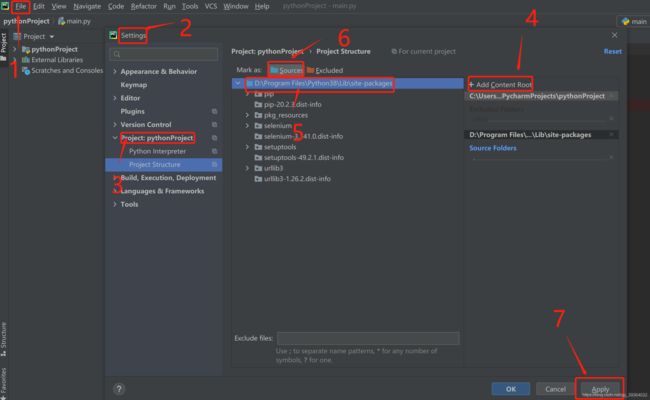Select site-packages content root row

[347, 83]
